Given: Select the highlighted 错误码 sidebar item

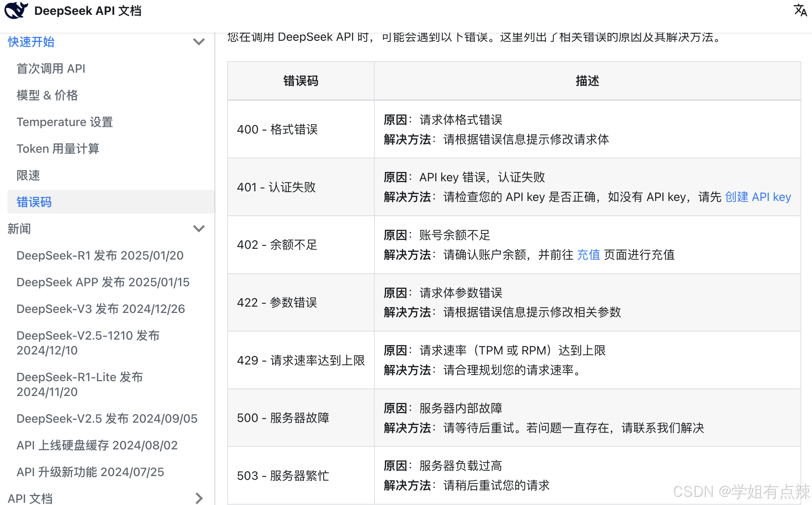Looking at the screenshot, I should tap(34, 202).
